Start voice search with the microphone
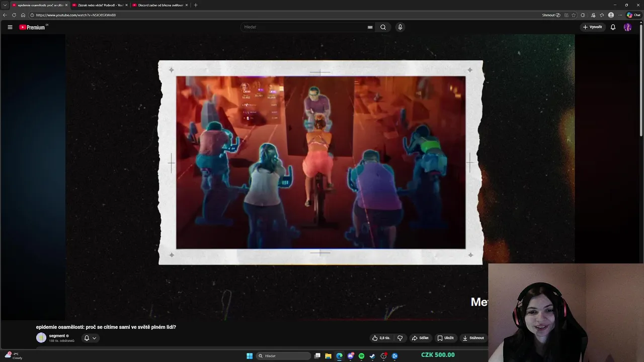The height and width of the screenshot is (362, 644). pos(400,27)
